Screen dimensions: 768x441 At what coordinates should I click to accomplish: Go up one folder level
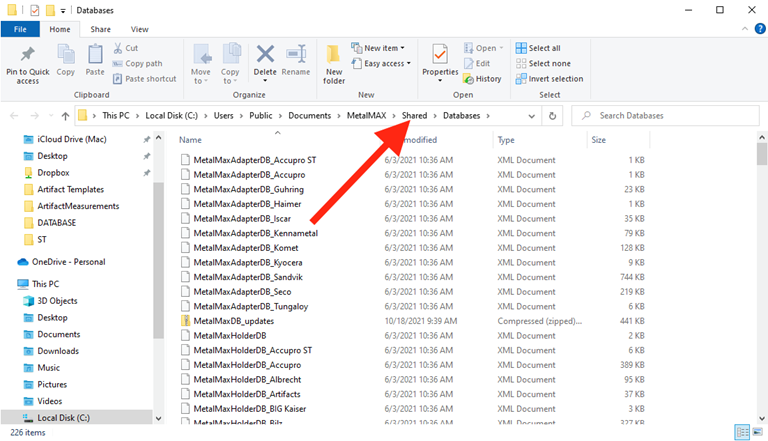point(65,116)
